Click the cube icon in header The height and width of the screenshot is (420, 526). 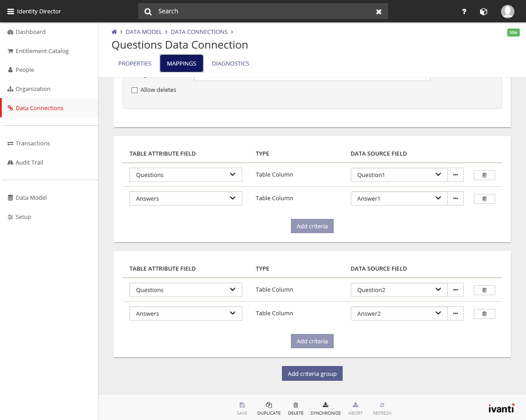483,12
